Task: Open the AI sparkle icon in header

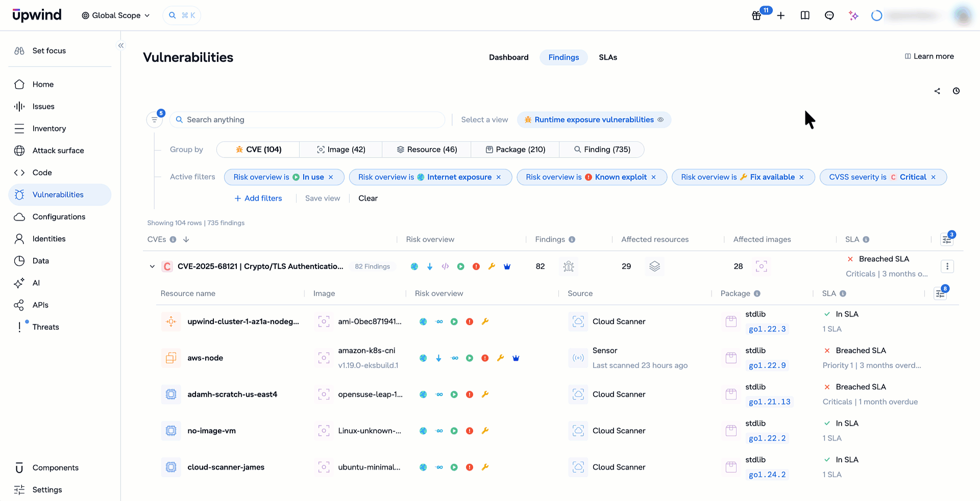Action: 853,15
